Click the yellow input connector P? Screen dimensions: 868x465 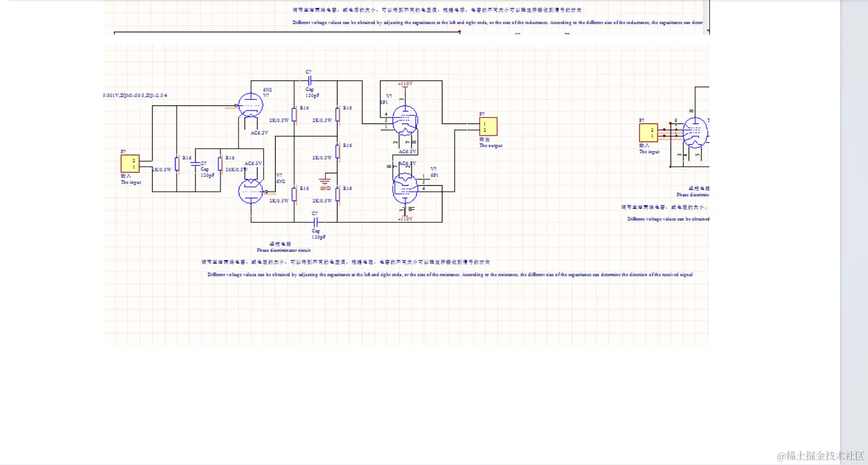[x=130, y=163]
